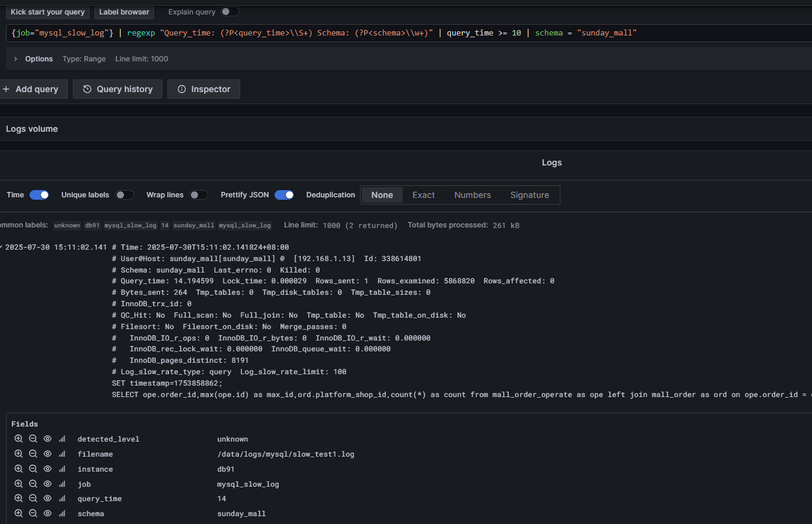Click the Type: Range option text

click(84, 59)
